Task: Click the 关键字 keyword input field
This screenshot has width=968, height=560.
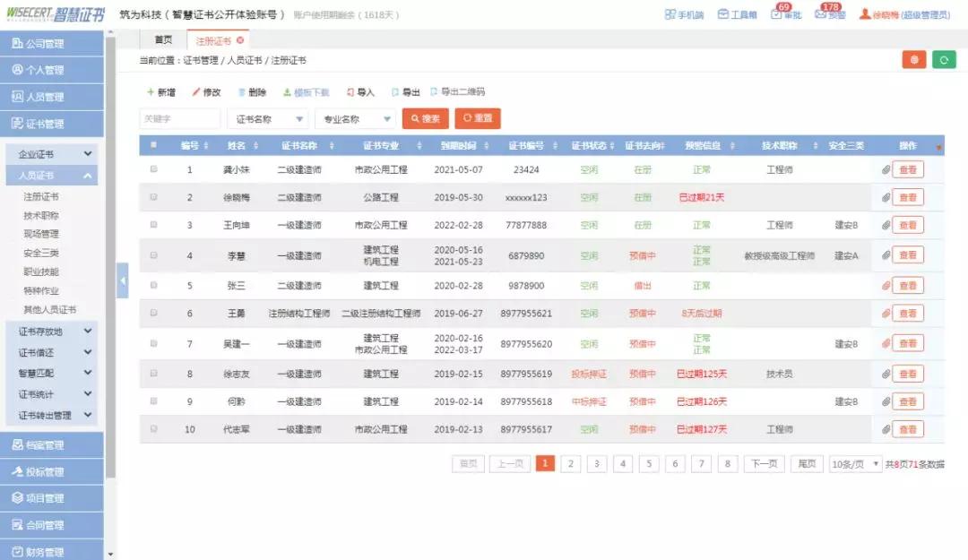Action: pos(179,119)
